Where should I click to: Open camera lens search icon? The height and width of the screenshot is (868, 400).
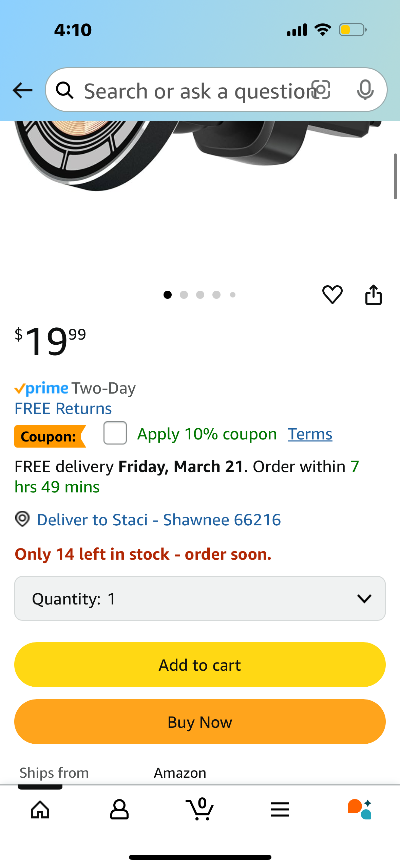[x=321, y=90]
